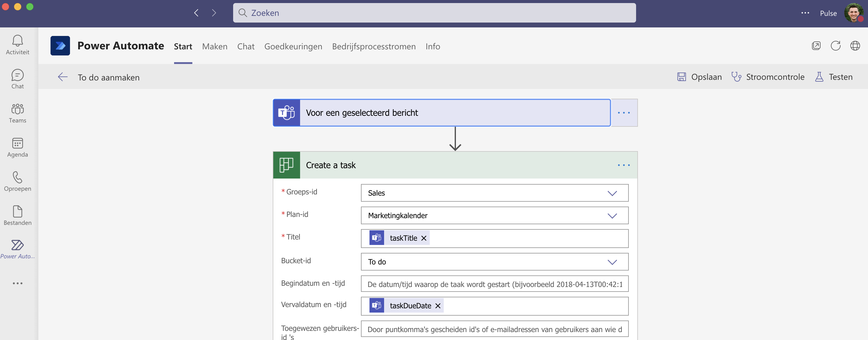Viewport: 868px width, 340px height.
Task: Select Power Automate in sidebar
Action: pyautogui.click(x=18, y=250)
